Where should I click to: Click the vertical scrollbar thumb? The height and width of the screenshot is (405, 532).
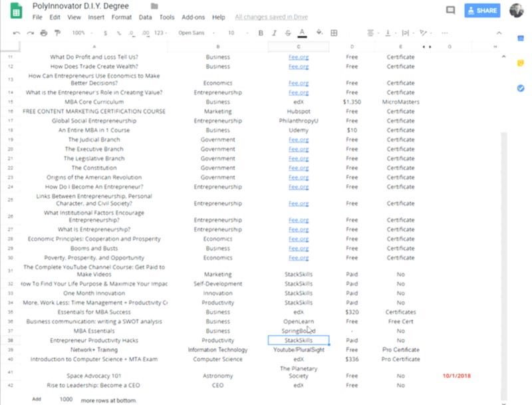point(504,266)
